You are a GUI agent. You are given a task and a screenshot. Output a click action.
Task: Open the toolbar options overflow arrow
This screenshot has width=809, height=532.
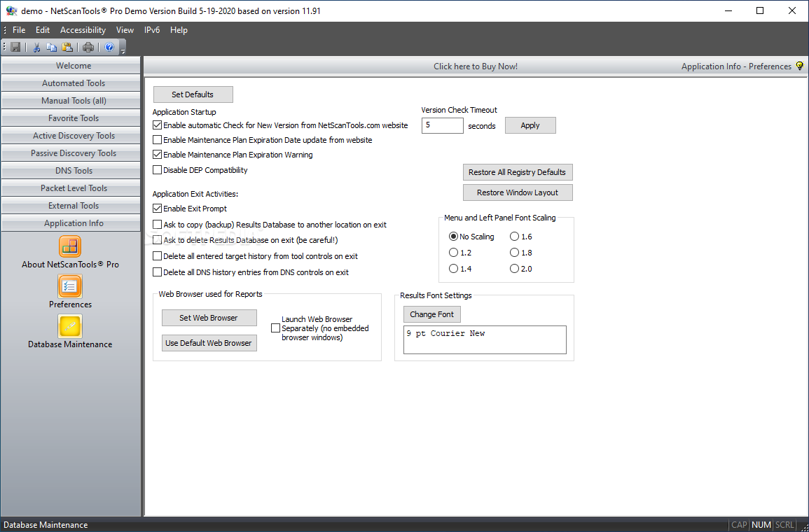pyautogui.click(x=123, y=50)
